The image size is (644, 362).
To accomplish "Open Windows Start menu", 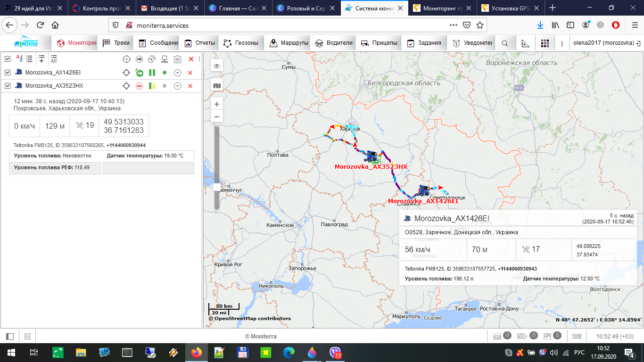I will (x=11, y=352).
